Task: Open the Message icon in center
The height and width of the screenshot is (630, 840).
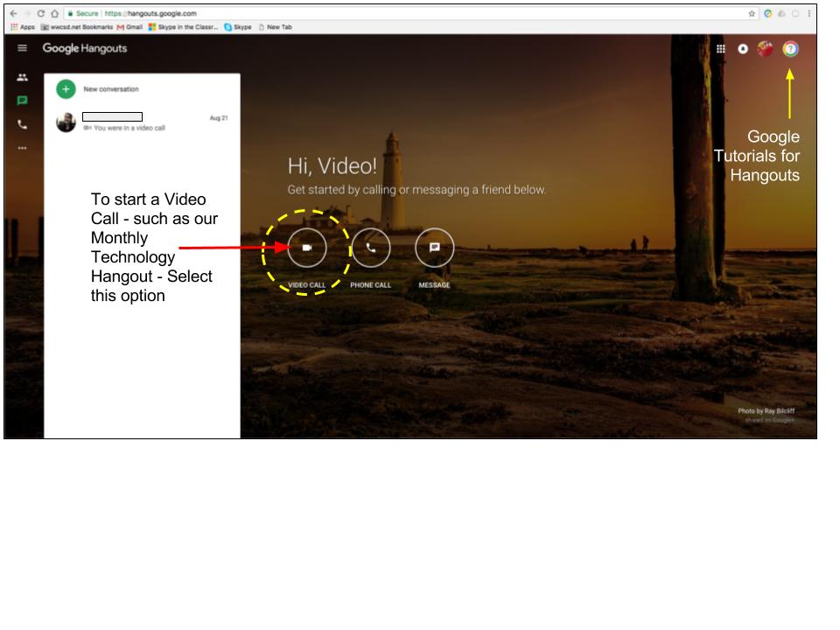Action: (x=435, y=248)
